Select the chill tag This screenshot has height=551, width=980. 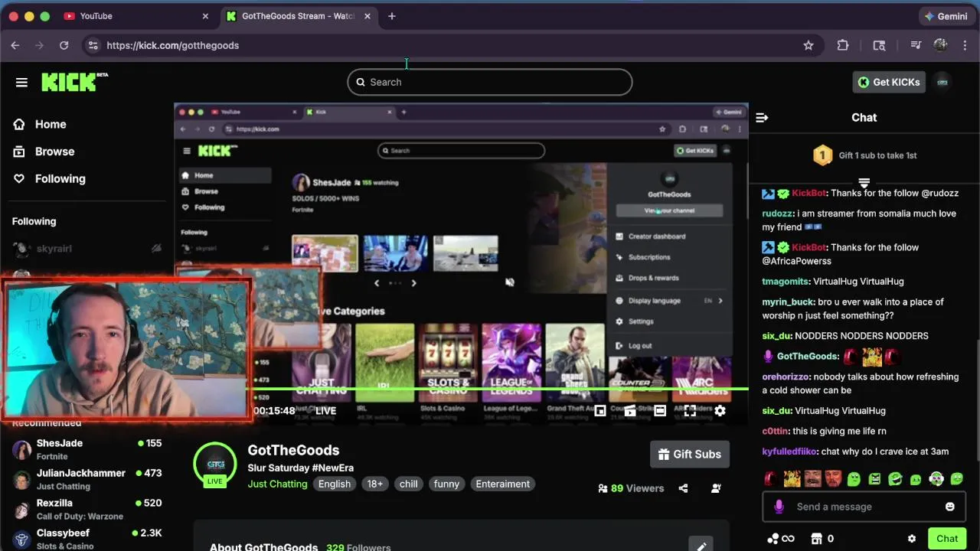[409, 484]
